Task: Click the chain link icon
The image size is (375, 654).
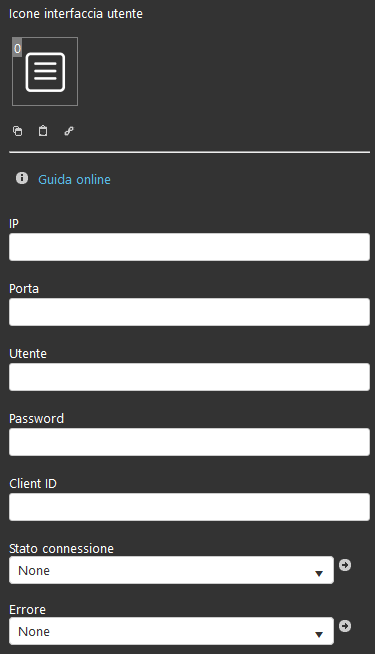Action: click(69, 131)
